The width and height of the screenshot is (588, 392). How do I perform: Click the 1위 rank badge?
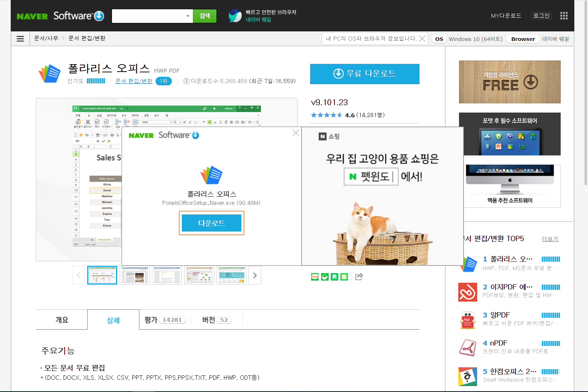tap(163, 81)
